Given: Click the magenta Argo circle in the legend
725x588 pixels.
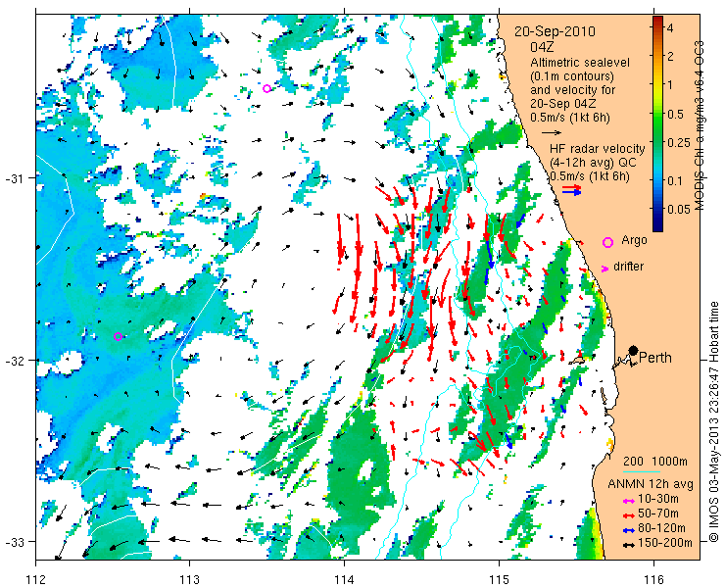Looking at the screenshot, I should (607, 242).
